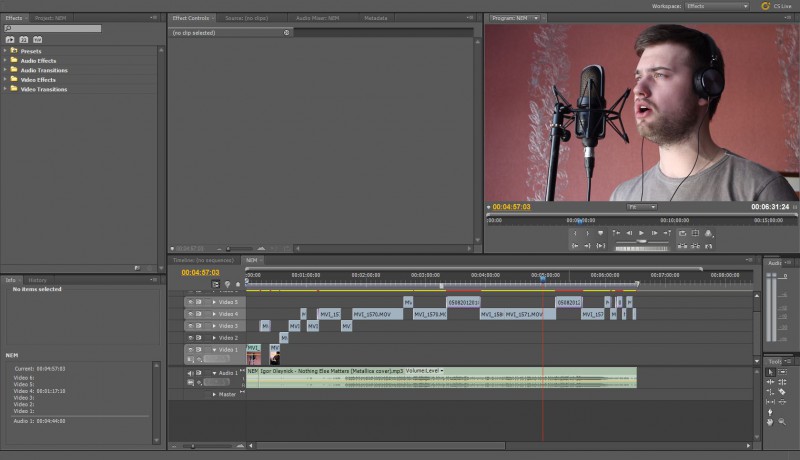Open the Fit zoom level dropdown
This screenshot has width=800, height=460.
coord(641,207)
